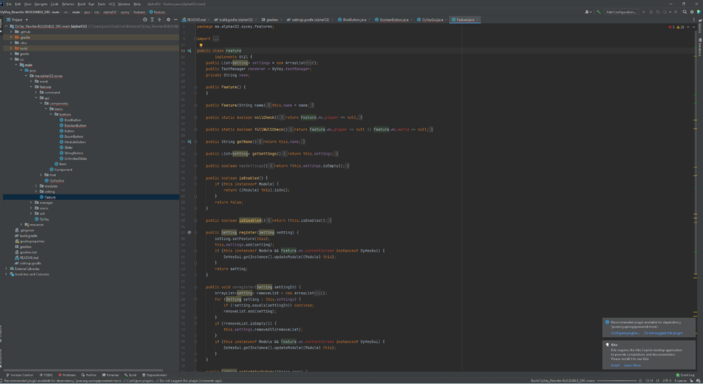Click Do not suggest this plugin link
The image size is (703, 384).
pos(663,333)
